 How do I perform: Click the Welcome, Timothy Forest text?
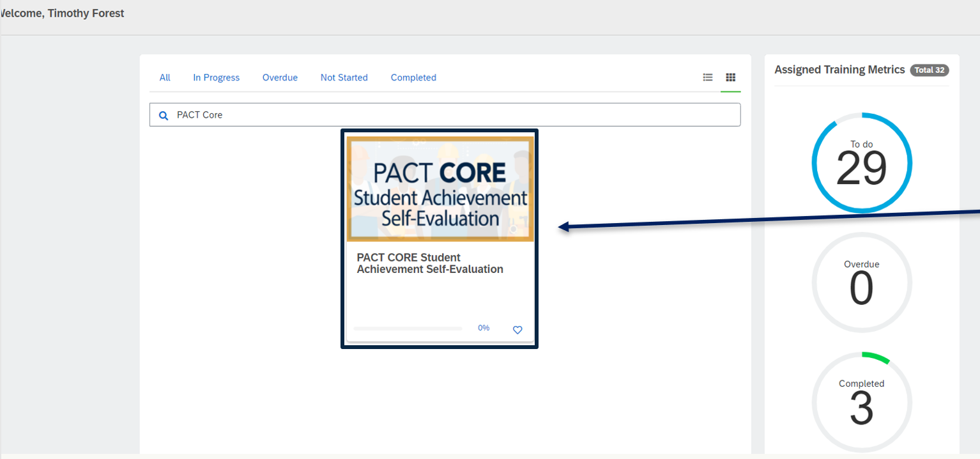[63, 13]
